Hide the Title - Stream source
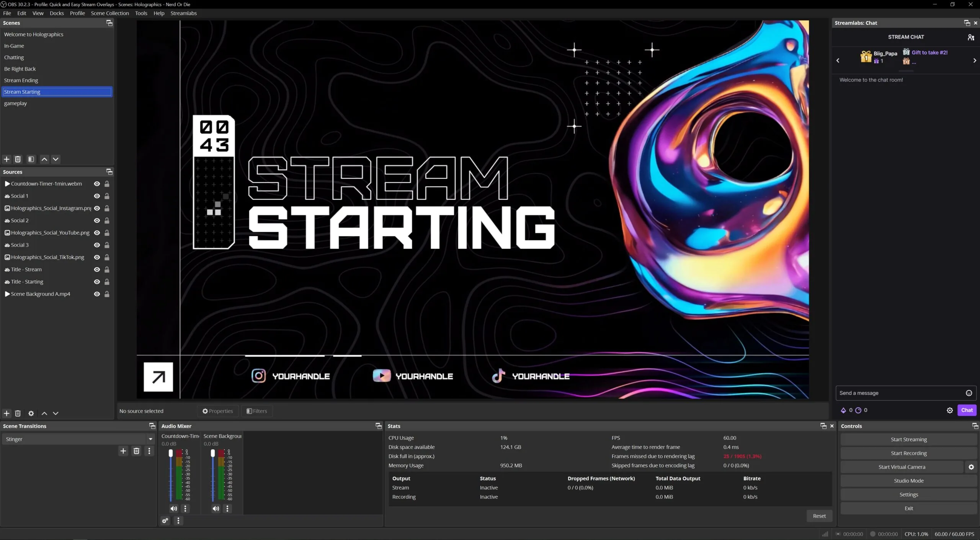980x540 pixels. 97,269
